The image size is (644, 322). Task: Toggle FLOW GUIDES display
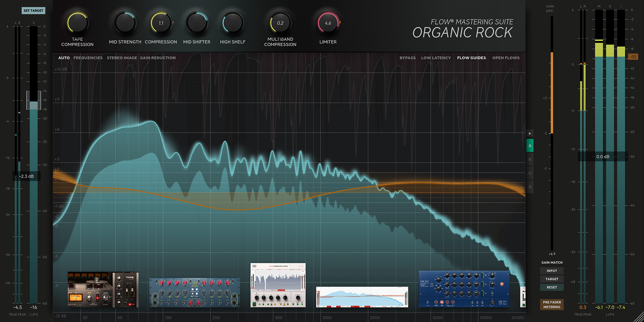pos(471,58)
